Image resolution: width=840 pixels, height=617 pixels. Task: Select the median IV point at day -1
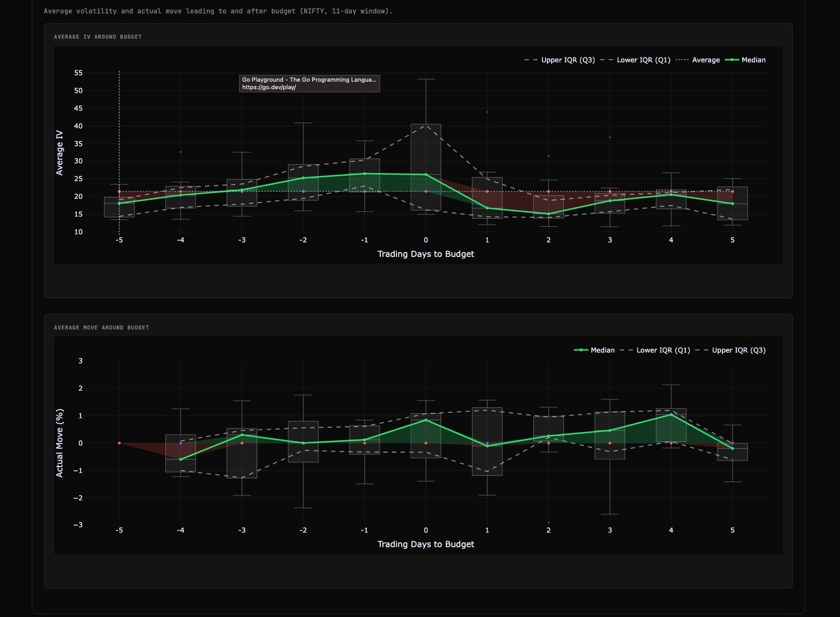365,174
